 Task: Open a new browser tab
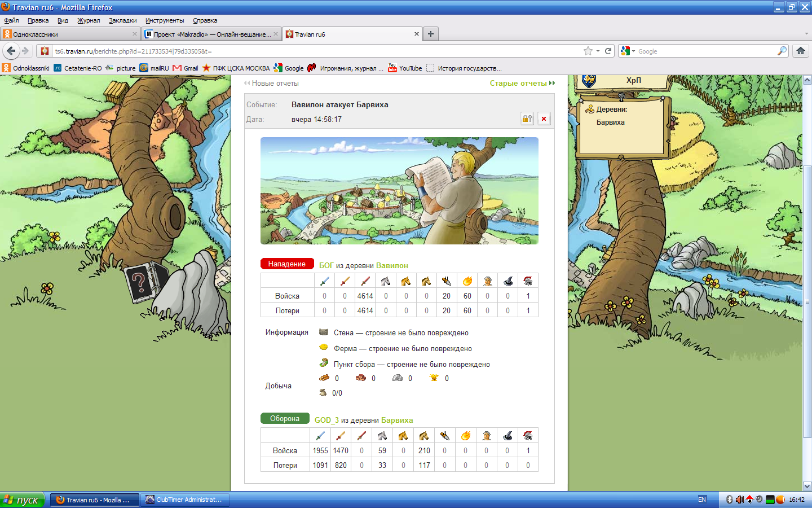[x=431, y=34]
